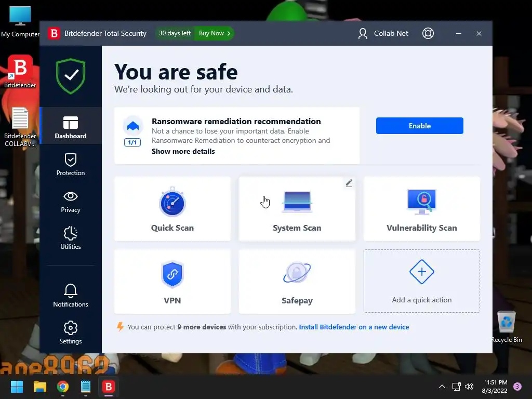Open network status in system tray

pyautogui.click(x=456, y=387)
